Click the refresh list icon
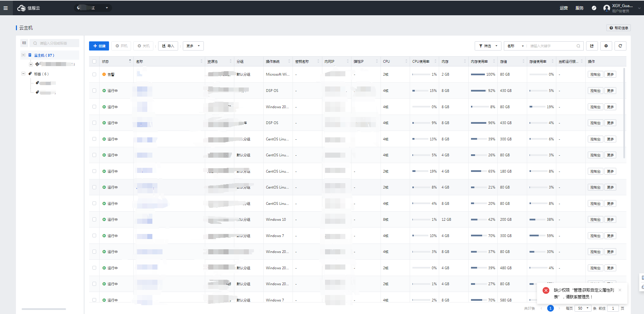 coord(620,46)
